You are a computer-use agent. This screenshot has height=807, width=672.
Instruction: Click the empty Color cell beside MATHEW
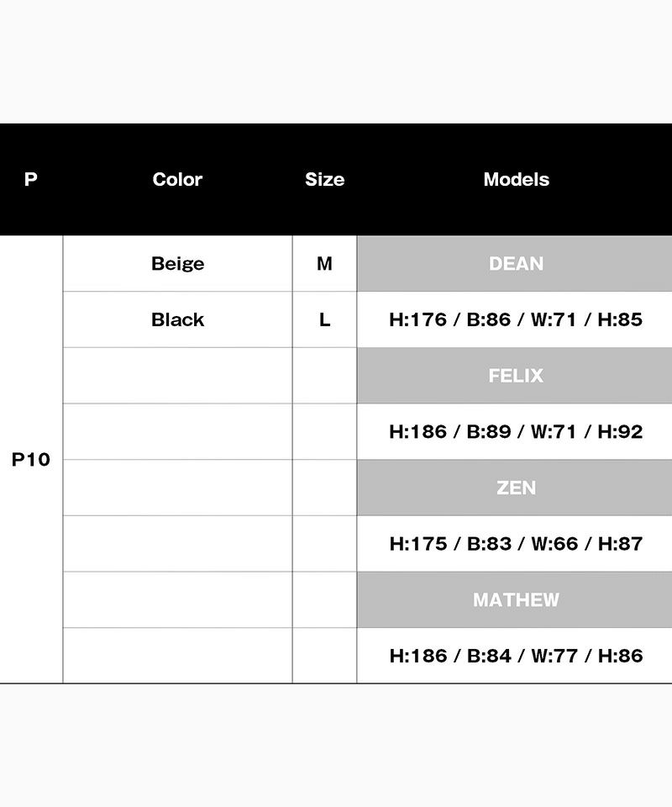[x=177, y=600]
